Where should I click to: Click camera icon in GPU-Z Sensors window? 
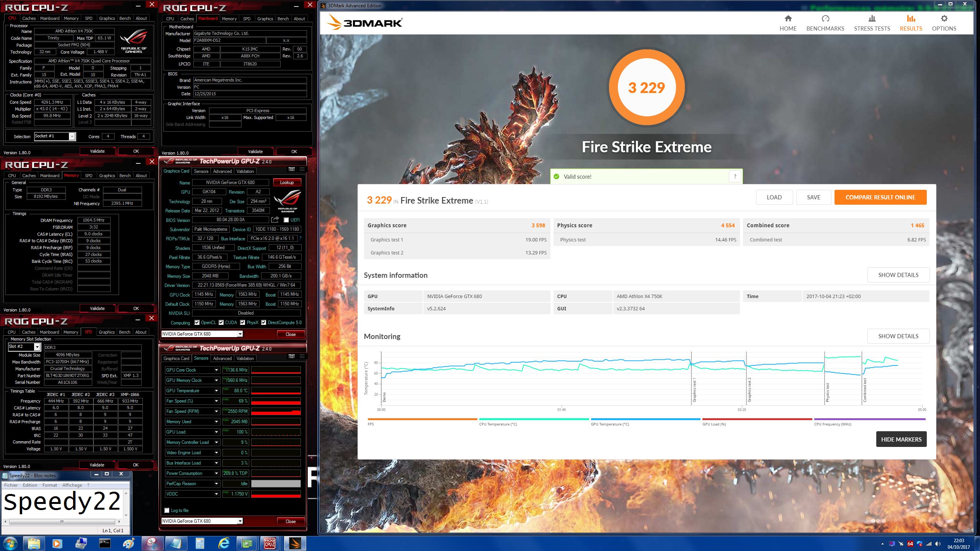click(x=292, y=356)
